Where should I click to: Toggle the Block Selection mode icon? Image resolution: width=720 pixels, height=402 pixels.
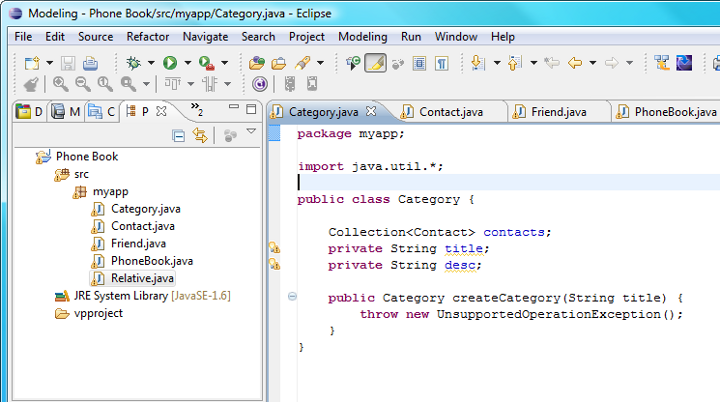419,63
